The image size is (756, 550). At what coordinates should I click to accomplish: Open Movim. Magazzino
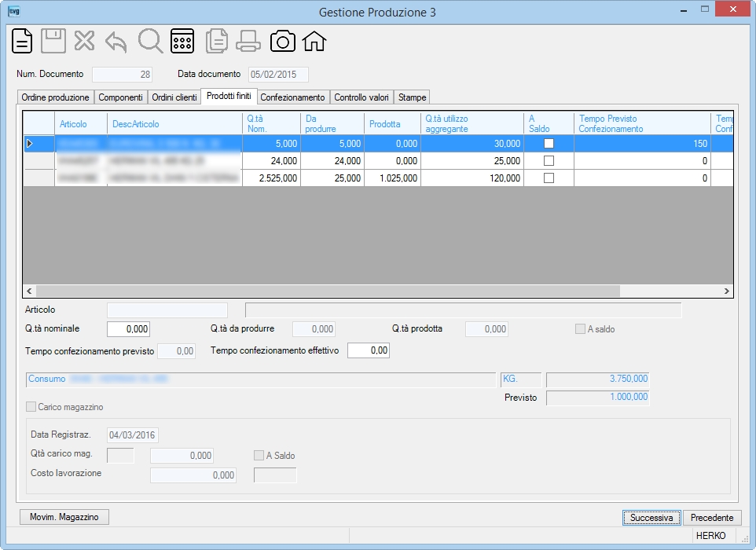coord(64,517)
